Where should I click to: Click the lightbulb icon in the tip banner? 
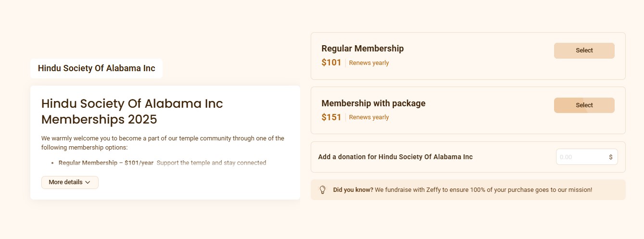pos(323,190)
